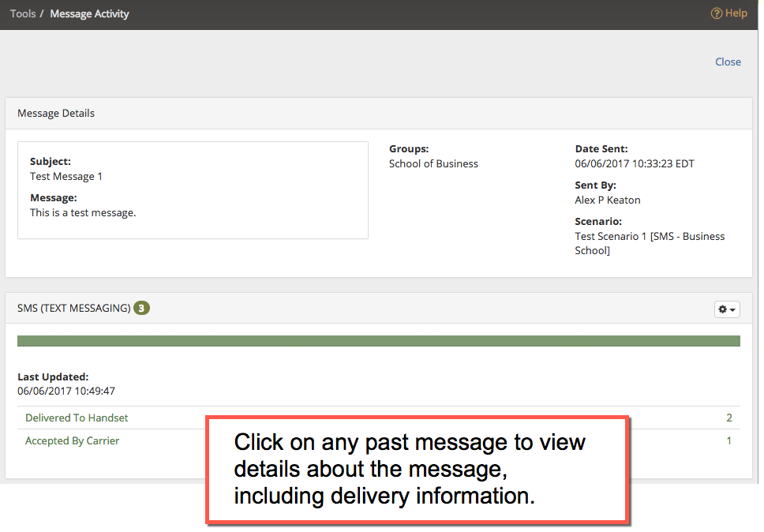Click the Delivered To Handset count 2
764x532 pixels.
tap(729, 418)
